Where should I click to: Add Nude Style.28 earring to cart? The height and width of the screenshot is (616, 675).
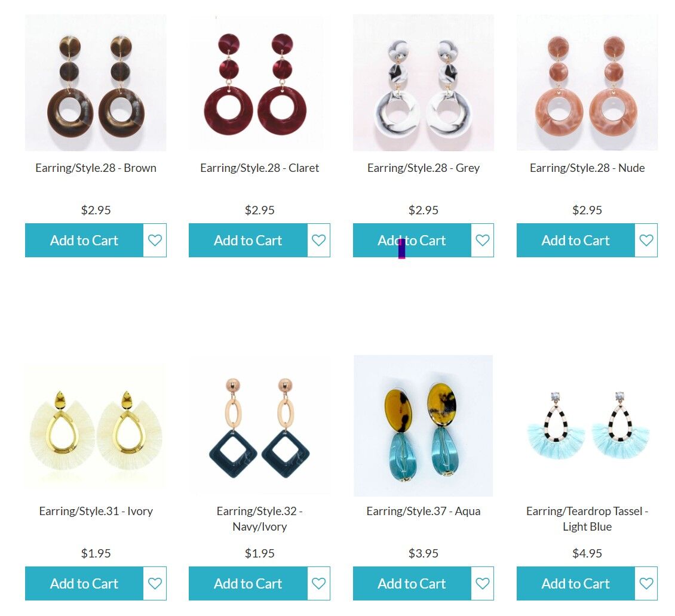point(576,240)
